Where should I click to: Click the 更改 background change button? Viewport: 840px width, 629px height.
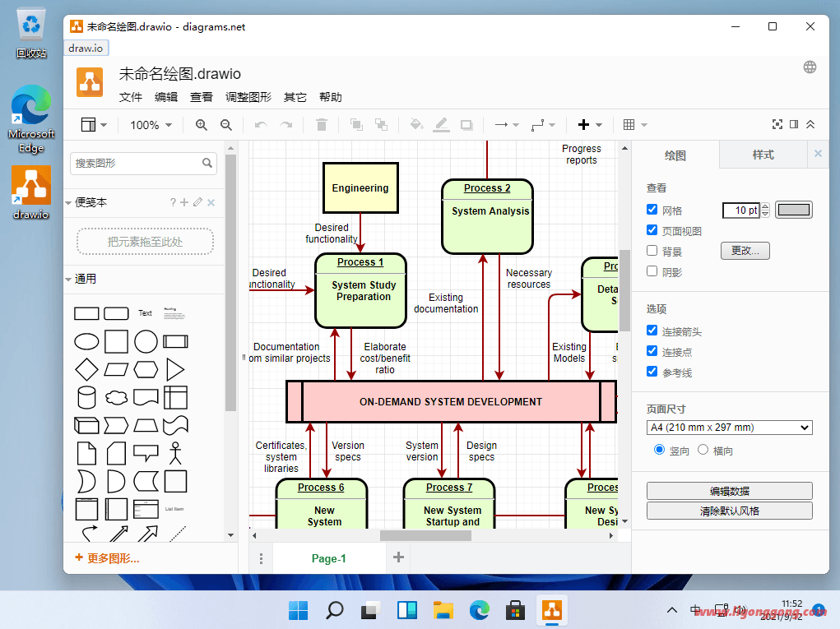click(x=745, y=250)
